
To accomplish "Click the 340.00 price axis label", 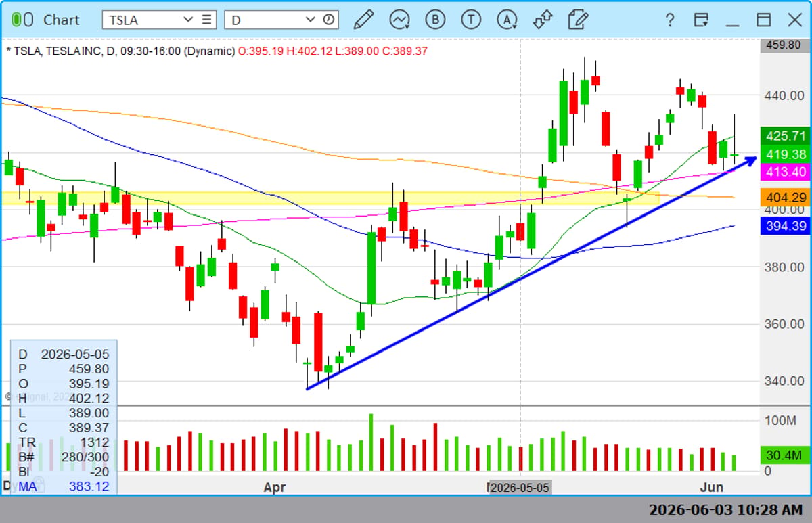I will (x=784, y=380).
